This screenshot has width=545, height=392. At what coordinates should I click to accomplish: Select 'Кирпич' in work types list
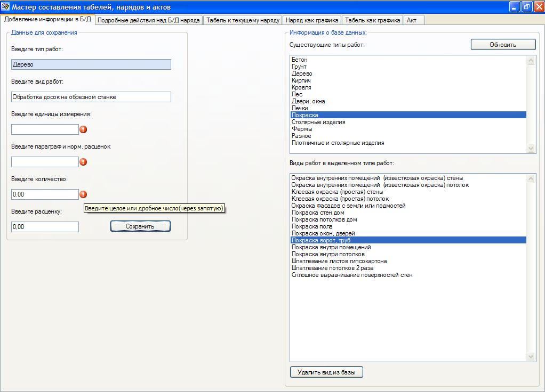tap(408, 80)
